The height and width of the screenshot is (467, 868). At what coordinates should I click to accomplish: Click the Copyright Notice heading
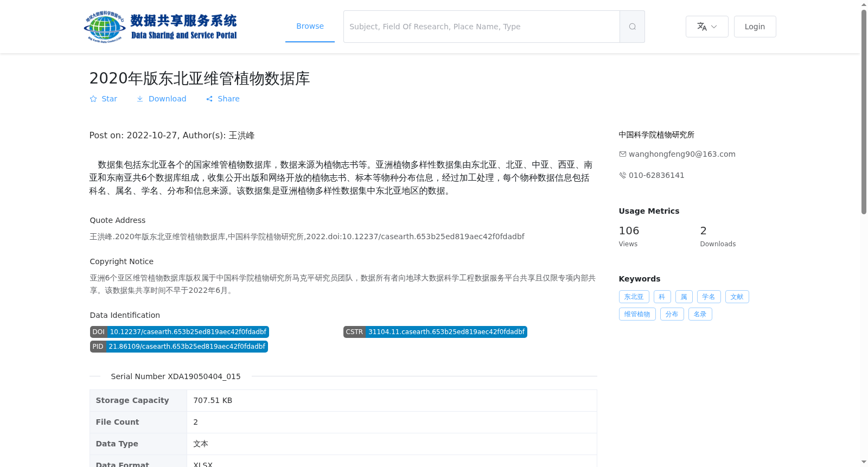click(122, 261)
